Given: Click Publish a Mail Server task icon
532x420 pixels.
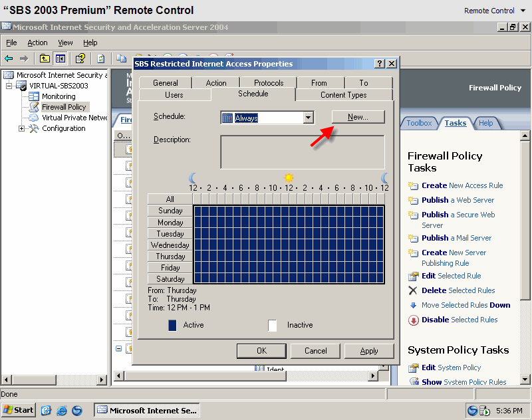Looking at the screenshot, I should click(x=413, y=239).
